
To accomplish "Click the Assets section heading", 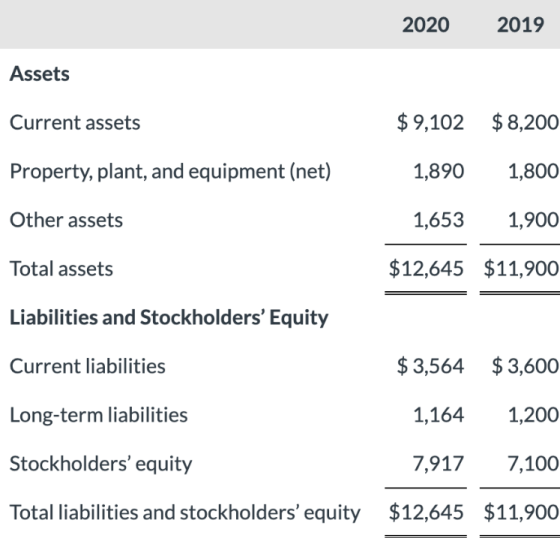I will pos(40,74).
